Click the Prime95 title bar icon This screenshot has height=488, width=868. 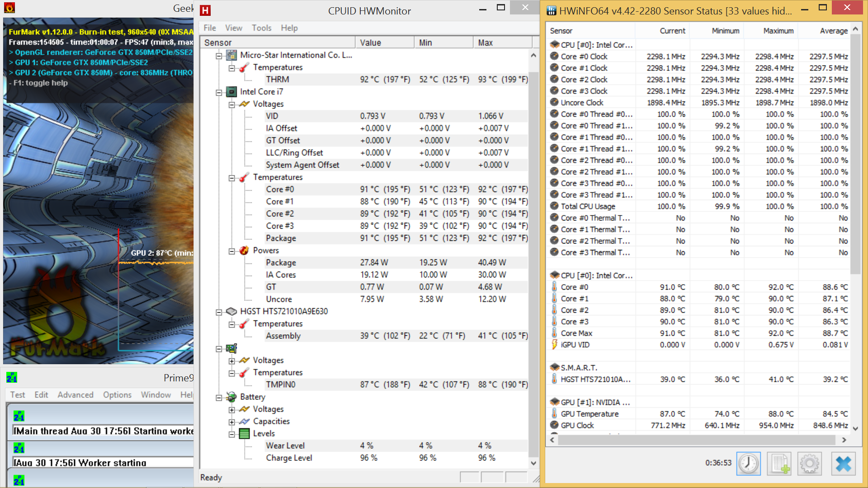12,378
